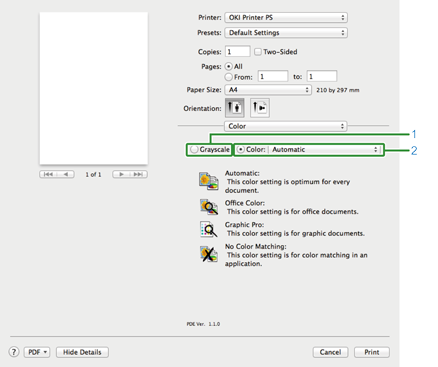Select portrait orientation icon
This screenshot has width=438, height=367.
235,108
